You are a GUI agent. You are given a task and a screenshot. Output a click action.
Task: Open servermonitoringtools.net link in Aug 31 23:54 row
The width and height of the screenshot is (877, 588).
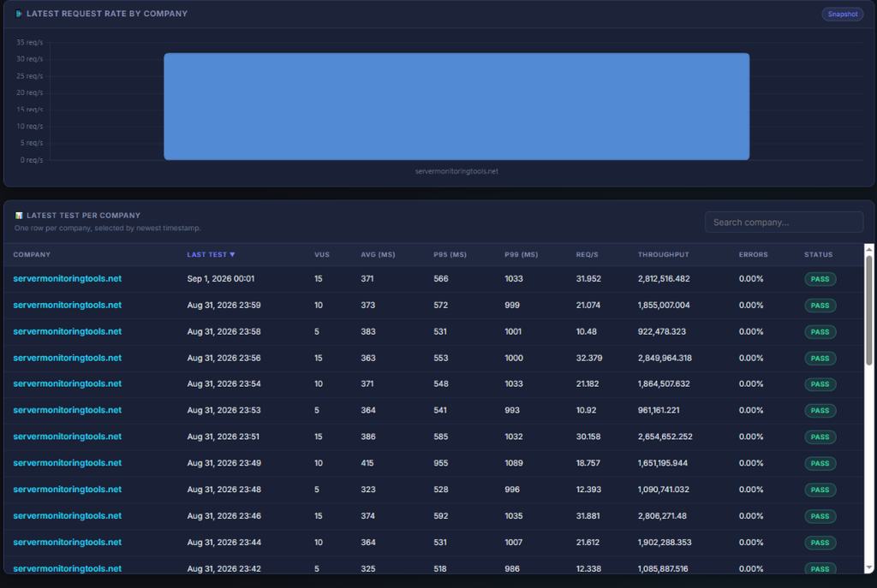[67, 383]
